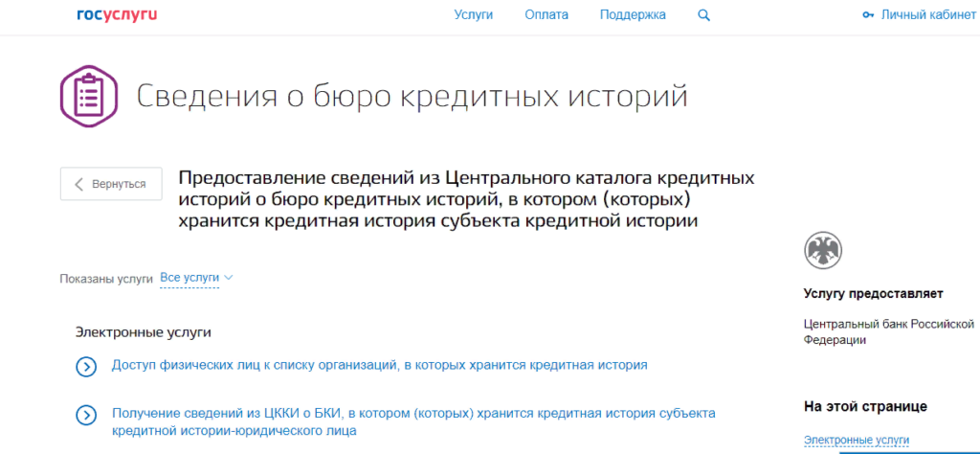This screenshot has width=980, height=454.
Task: Click arrow icon beside Доступ физических лиц
Action: [x=86, y=366]
